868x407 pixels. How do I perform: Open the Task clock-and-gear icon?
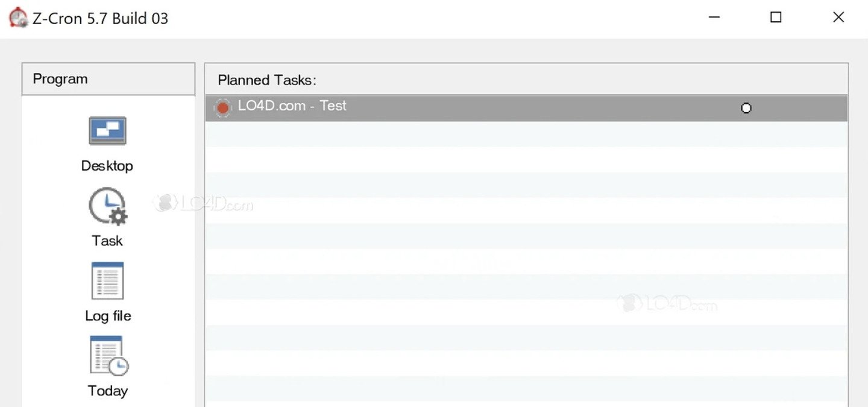108,207
